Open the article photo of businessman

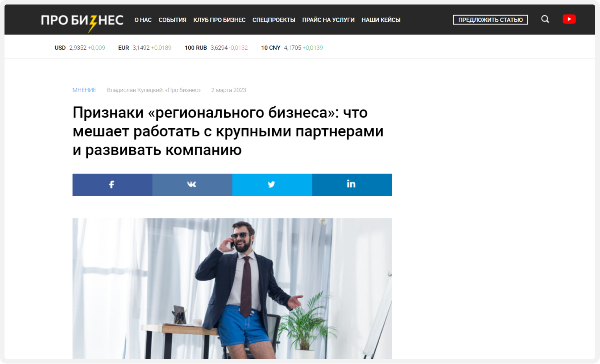pos(232,288)
